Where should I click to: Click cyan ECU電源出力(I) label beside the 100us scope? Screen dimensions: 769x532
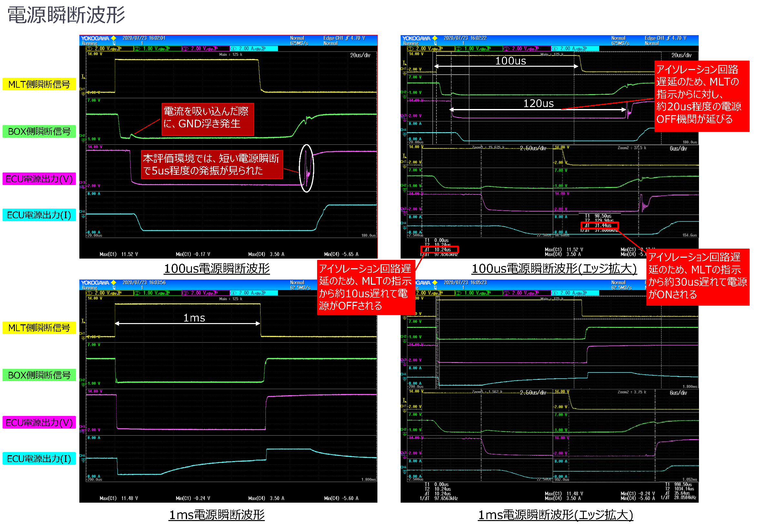[x=39, y=215]
